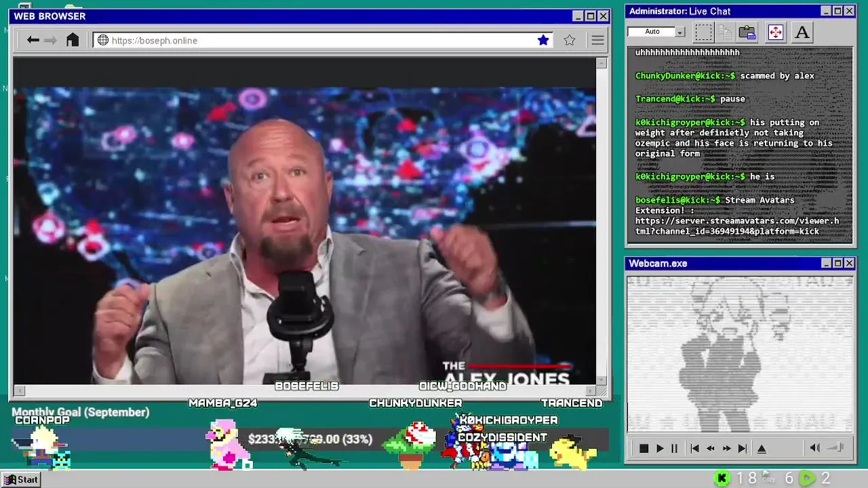The width and height of the screenshot is (868, 488).
Task: Click the outlined favorites star icon
Action: click(570, 40)
